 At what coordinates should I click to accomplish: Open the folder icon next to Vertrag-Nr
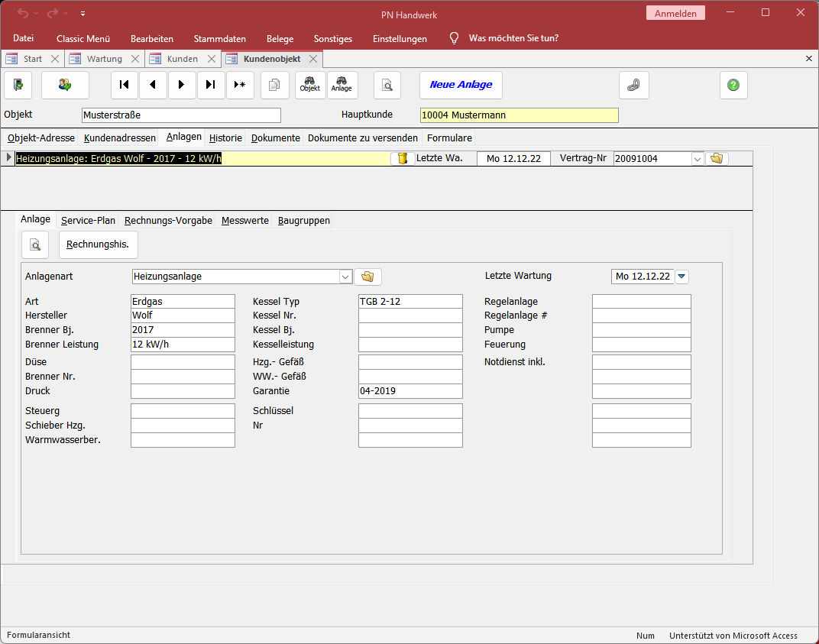[x=717, y=158]
